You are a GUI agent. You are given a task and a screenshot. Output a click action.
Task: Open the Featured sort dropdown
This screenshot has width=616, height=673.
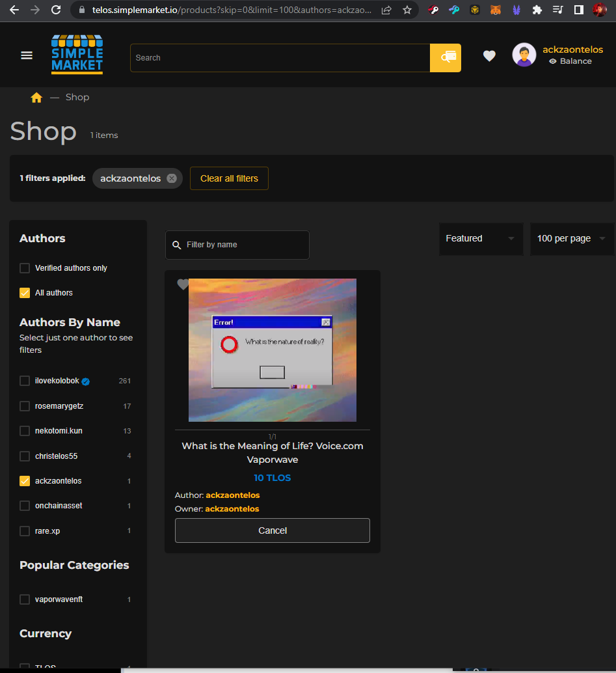point(481,239)
